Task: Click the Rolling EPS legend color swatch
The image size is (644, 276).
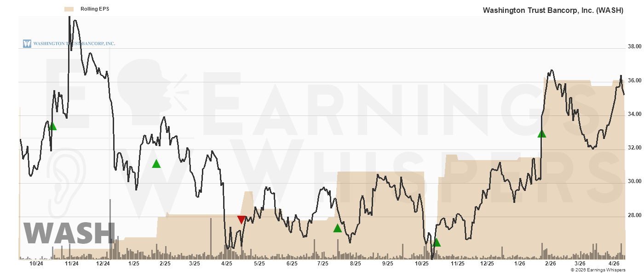Action: pyautogui.click(x=69, y=9)
